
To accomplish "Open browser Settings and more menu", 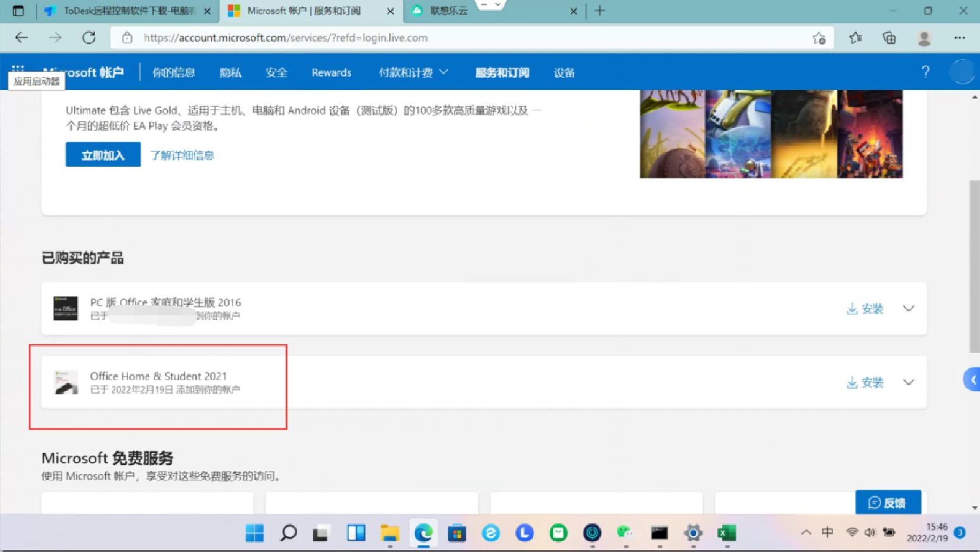I will 960,38.
